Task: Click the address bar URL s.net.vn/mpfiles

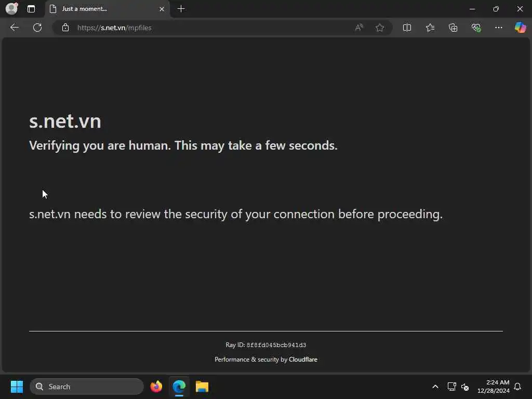Action: click(x=114, y=28)
